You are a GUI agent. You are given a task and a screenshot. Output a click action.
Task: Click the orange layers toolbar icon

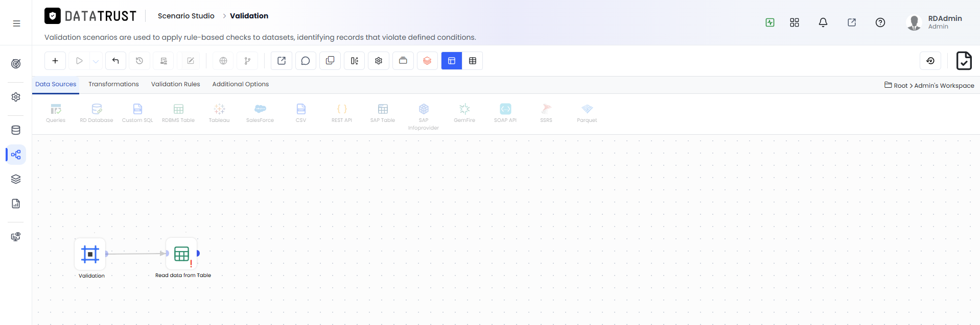coord(427,61)
